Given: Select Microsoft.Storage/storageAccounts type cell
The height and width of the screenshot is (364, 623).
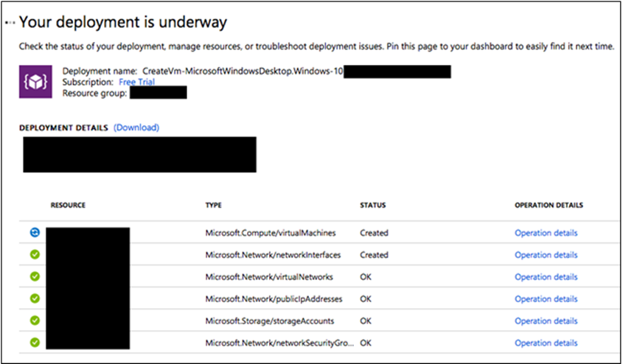Looking at the screenshot, I should (x=269, y=321).
